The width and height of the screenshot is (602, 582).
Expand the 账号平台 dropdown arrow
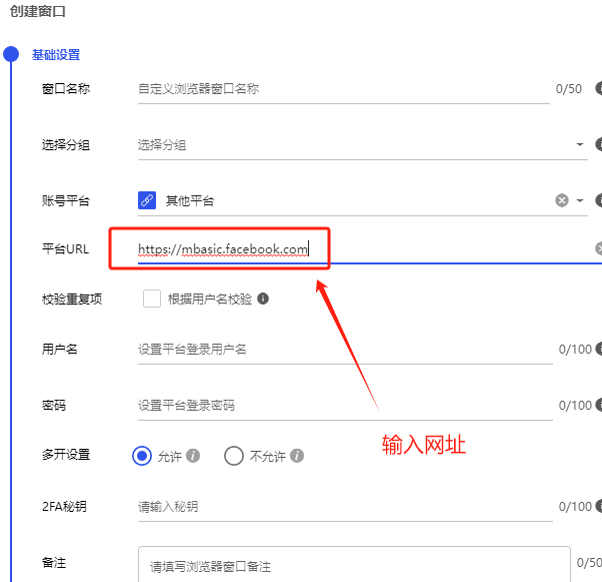[x=580, y=200]
